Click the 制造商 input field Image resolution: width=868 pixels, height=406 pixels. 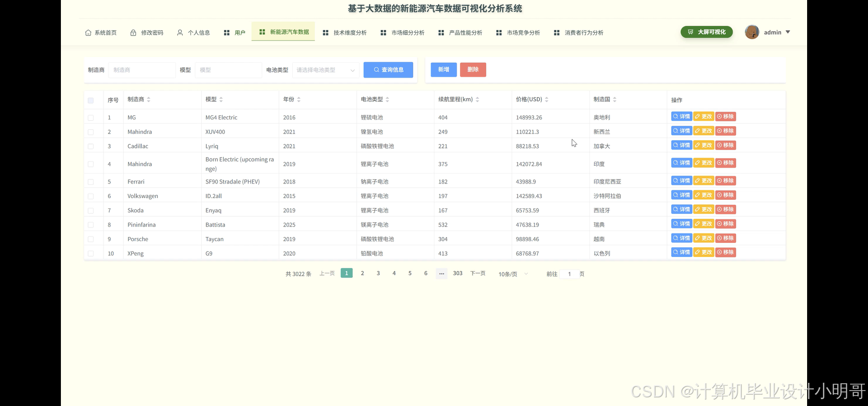[142, 70]
